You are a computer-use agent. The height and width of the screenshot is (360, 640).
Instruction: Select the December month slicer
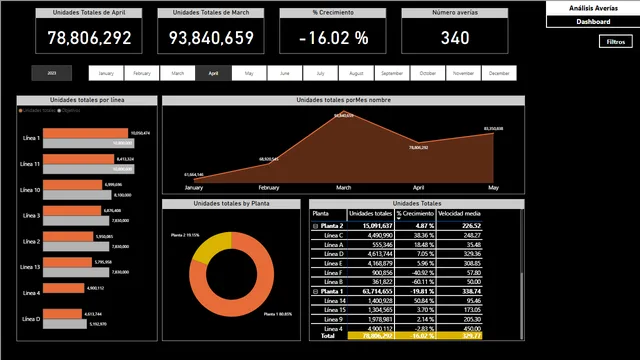tap(499, 73)
